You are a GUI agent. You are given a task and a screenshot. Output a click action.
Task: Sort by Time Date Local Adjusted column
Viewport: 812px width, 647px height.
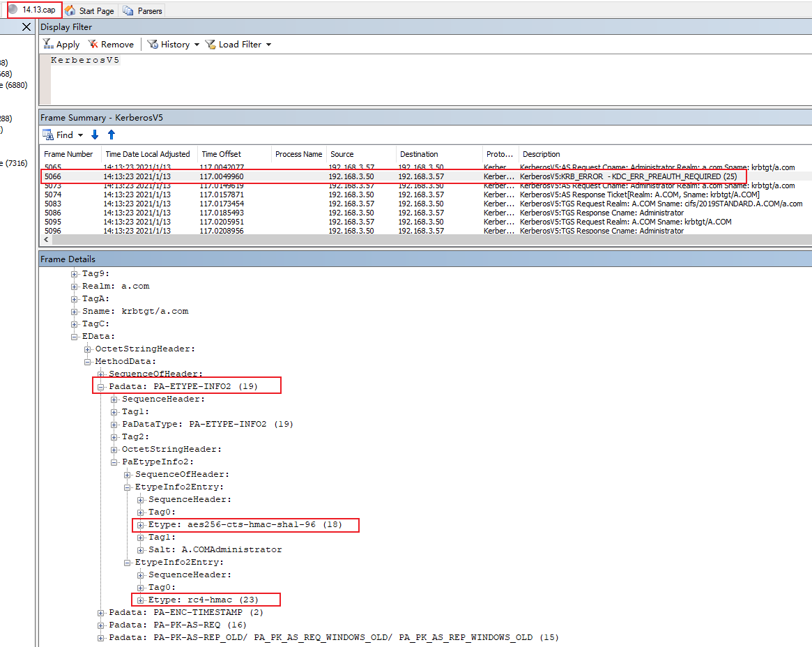(x=148, y=154)
